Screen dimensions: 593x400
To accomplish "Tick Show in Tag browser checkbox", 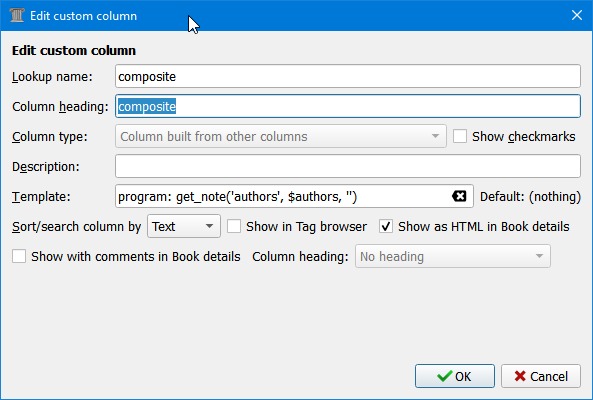I will pyautogui.click(x=234, y=226).
